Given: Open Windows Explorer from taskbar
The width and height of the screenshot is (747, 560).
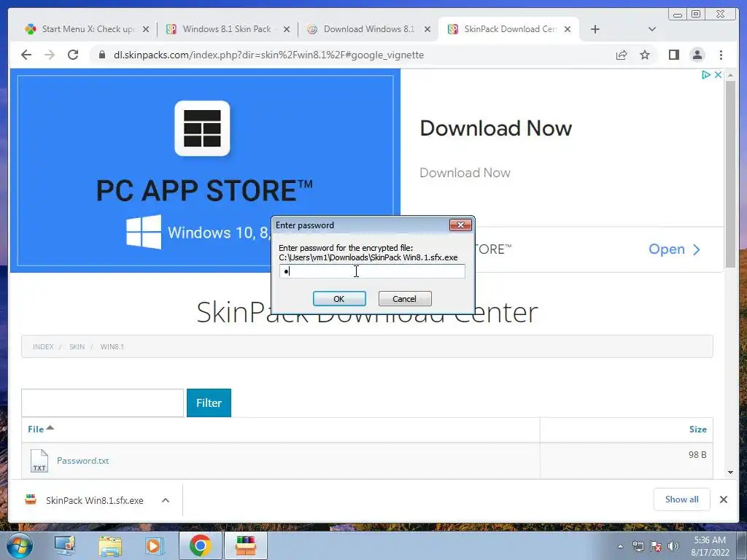Looking at the screenshot, I should pyautogui.click(x=109, y=545).
